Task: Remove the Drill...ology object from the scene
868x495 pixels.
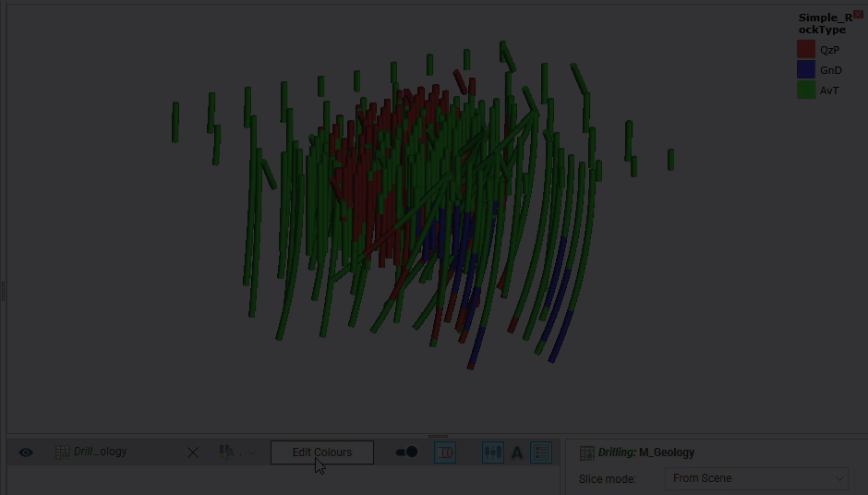Action: pyautogui.click(x=193, y=453)
